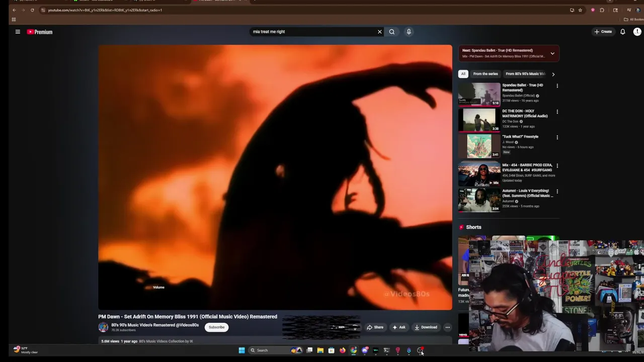Show more filter chips with right arrow
The height and width of the screenshot is (362, 644).
point(553,74)
